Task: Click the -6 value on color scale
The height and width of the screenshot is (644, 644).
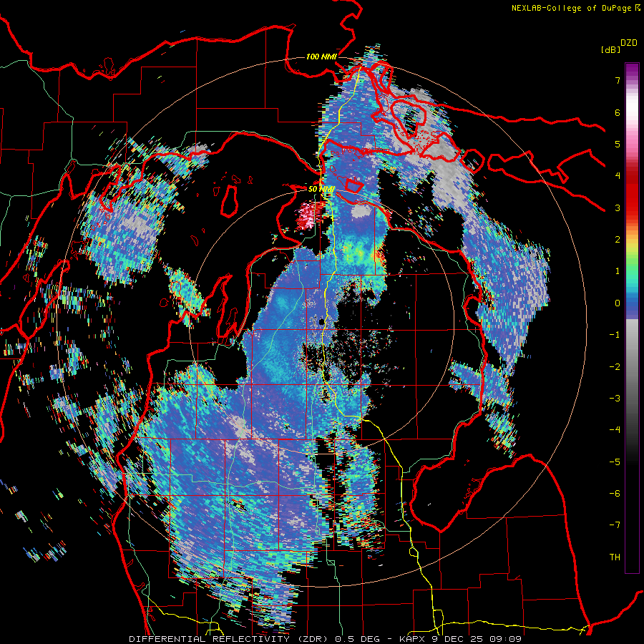Action: point(615,494)
